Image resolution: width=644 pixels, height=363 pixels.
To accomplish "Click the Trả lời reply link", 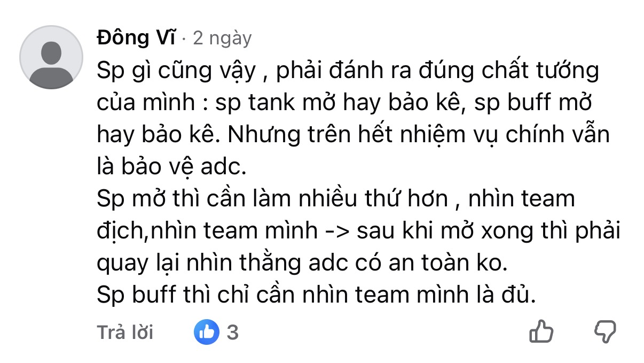I will [125, 333].
